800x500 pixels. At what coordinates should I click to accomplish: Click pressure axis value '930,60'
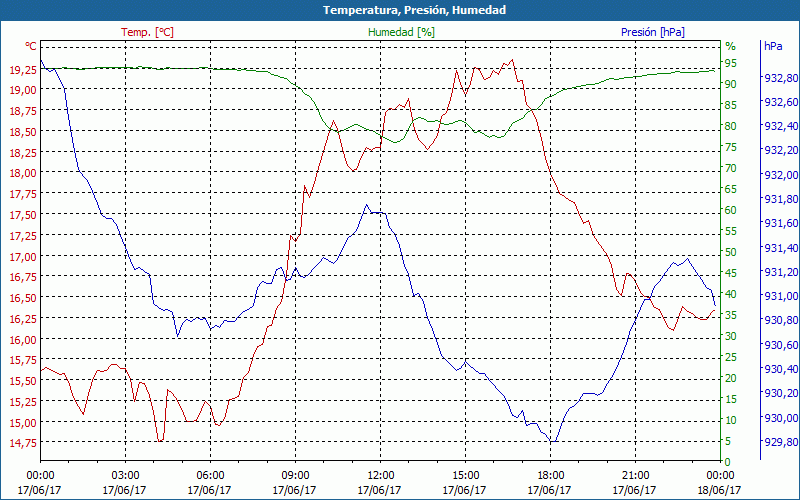[781, 345]
